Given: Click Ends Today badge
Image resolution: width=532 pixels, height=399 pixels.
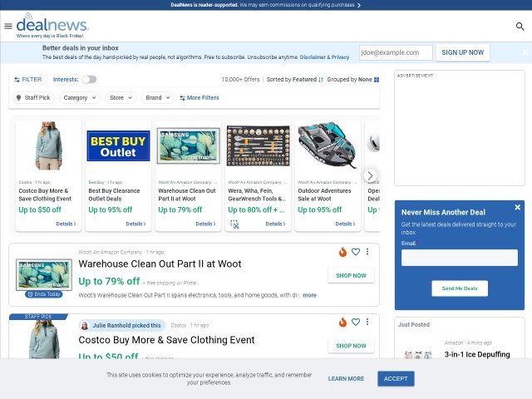Looking at the screenshot, I should coord(44,294).
